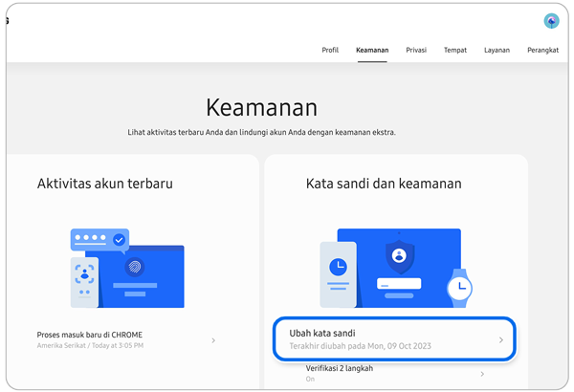This screenshot has height=392, width=574.
Task: Click the shield user icon in the security illustration
Action: (397, 255)
